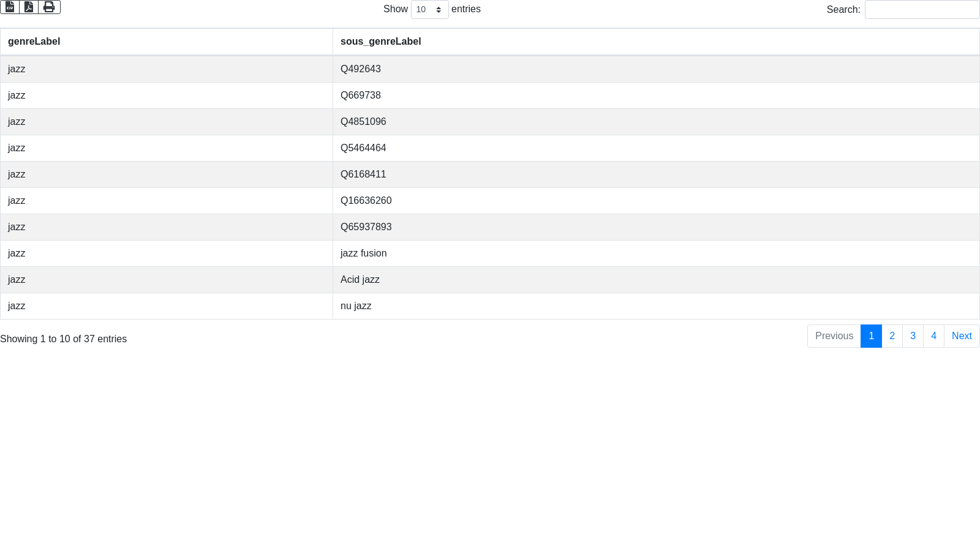980x551 pixels.
Task: Click the nu jazz cell
Action: pos(356,306)
